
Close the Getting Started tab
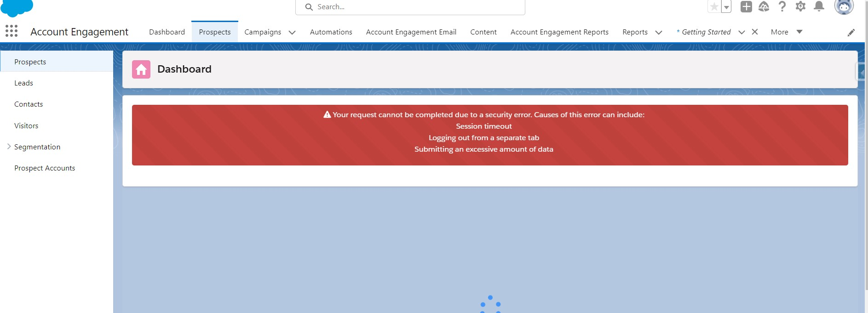(x=755, y=32)
